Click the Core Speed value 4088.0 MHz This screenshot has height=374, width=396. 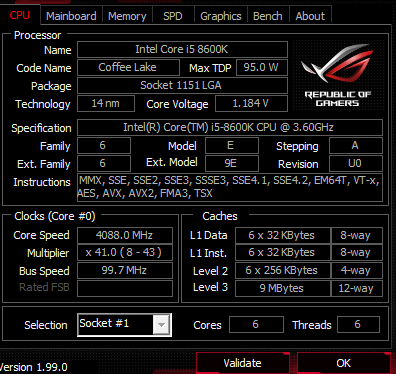125,235
